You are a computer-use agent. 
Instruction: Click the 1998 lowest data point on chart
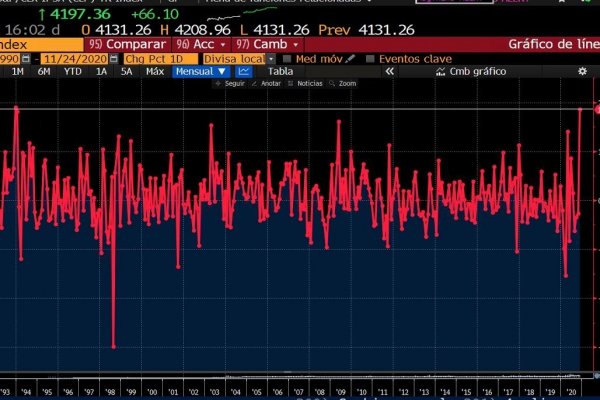[x=114, y=347]
